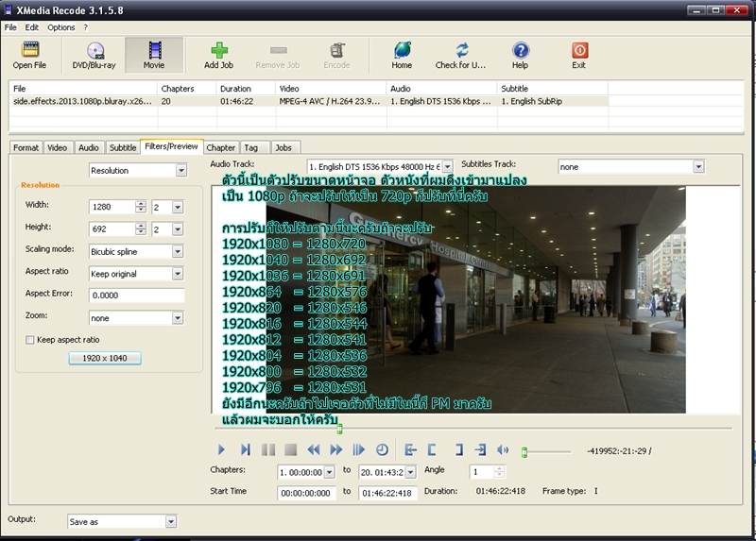Switch to the Chapter tab

(x=220, y=147)
